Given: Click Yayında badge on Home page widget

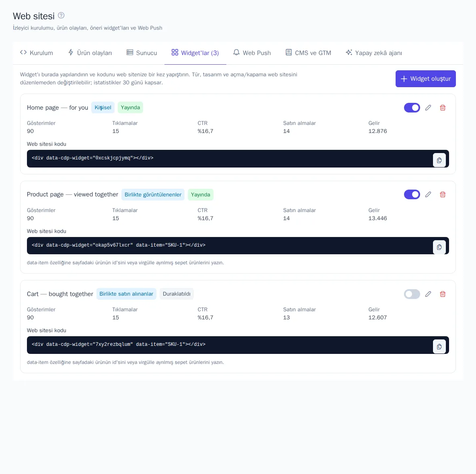Looking at the screenshot, I should coord(130,107).
